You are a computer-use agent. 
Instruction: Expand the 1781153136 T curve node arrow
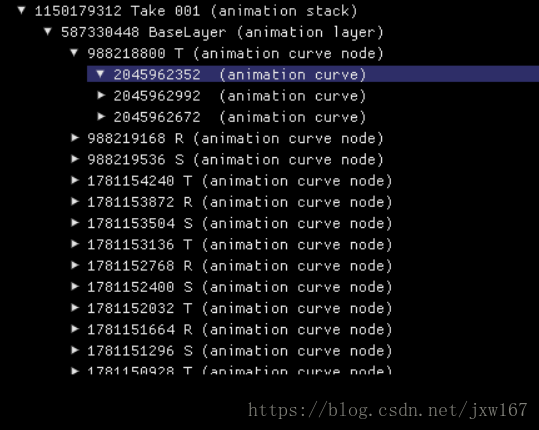click(x=75, y=244)
